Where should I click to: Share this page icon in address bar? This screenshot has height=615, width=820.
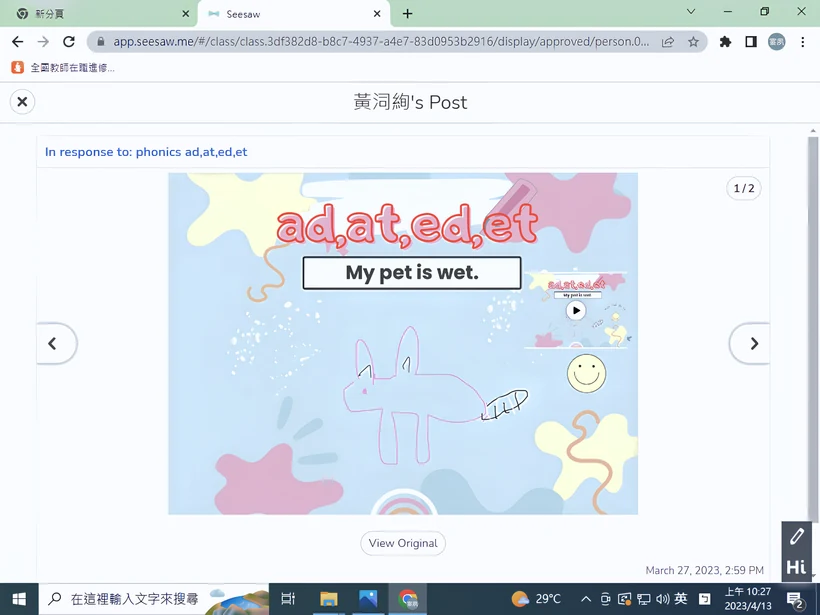click(668, 42)
